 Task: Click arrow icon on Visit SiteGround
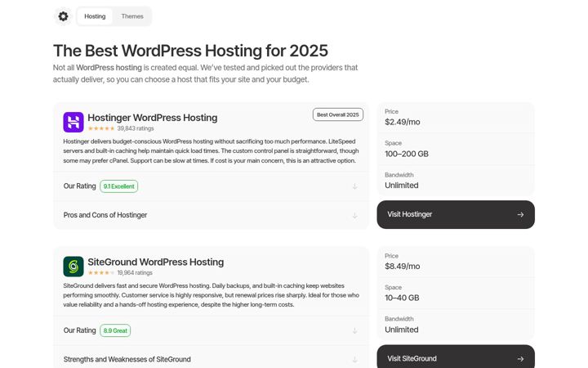point(520,359)
